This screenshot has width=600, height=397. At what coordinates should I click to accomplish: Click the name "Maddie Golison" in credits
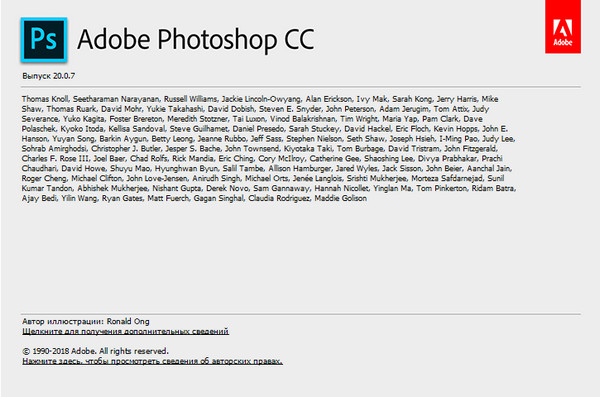point(341,198)
